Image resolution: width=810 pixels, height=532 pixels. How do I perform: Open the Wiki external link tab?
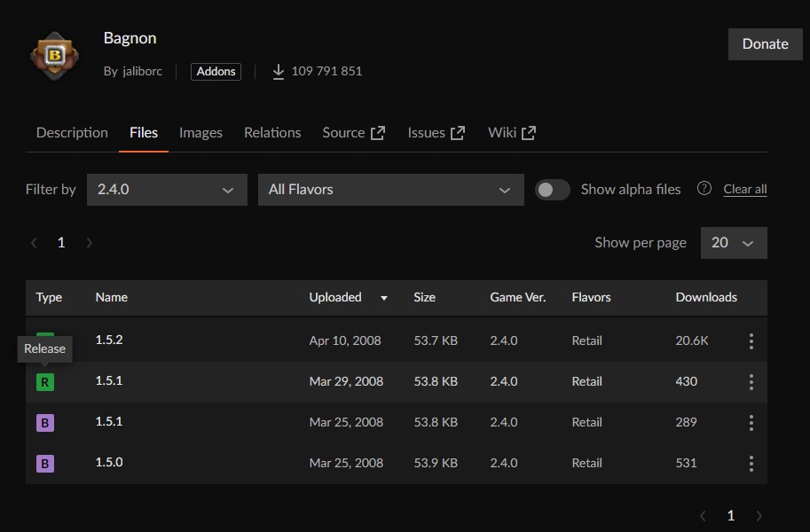tap(512, 133)
